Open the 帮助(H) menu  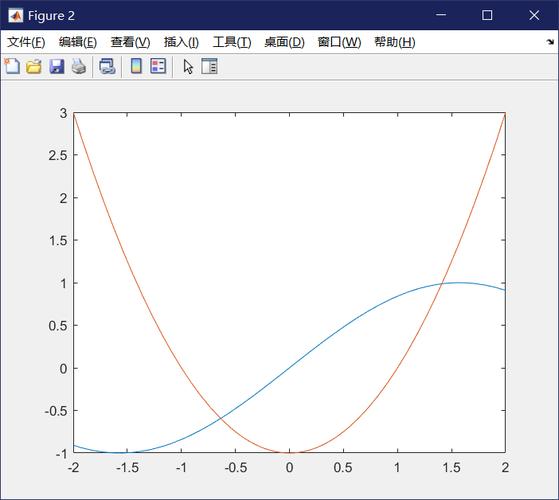click(394, 42)
